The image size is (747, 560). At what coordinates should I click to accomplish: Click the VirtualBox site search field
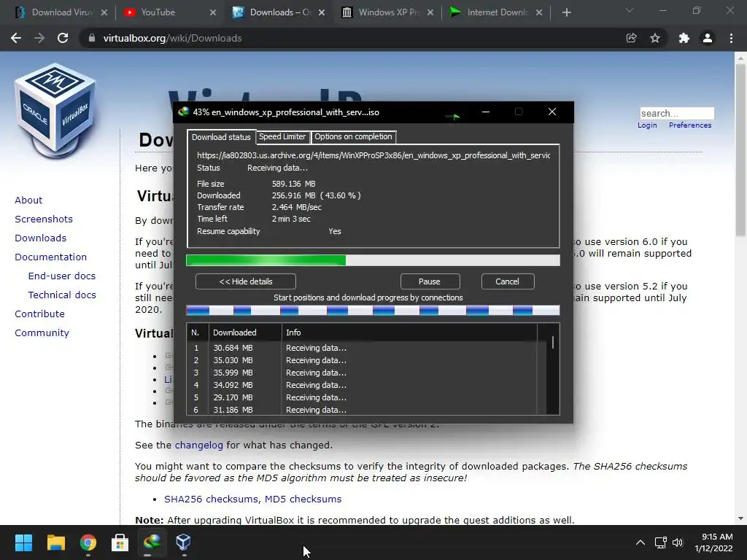tap(677, 113)
